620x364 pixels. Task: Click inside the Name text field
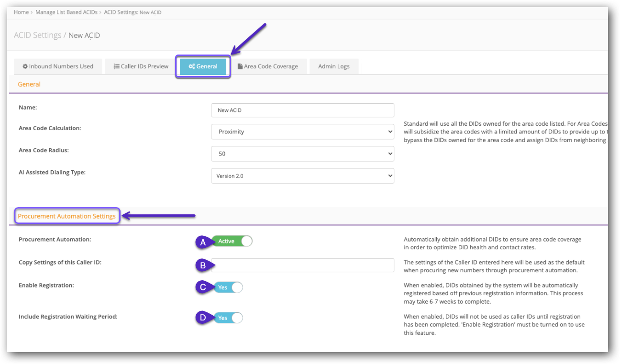[302, 110]
